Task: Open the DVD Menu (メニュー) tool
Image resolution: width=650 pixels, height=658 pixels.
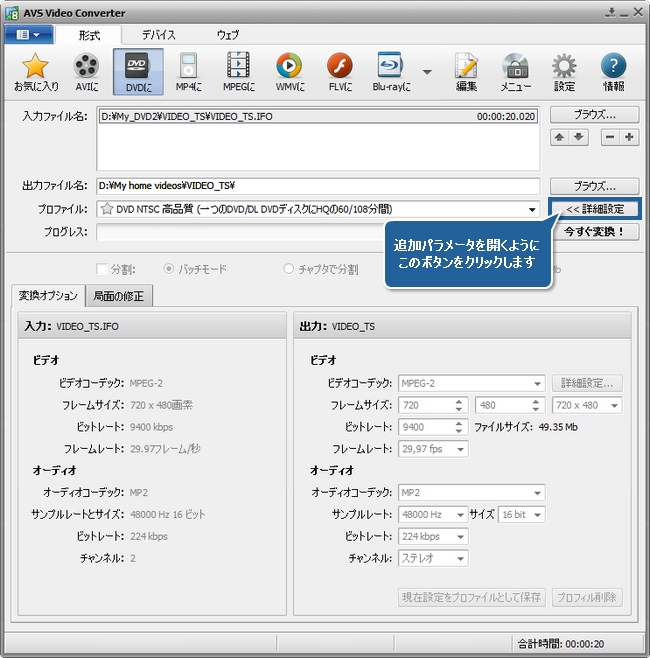Action: pyautogui.click(x=516, y=72)
